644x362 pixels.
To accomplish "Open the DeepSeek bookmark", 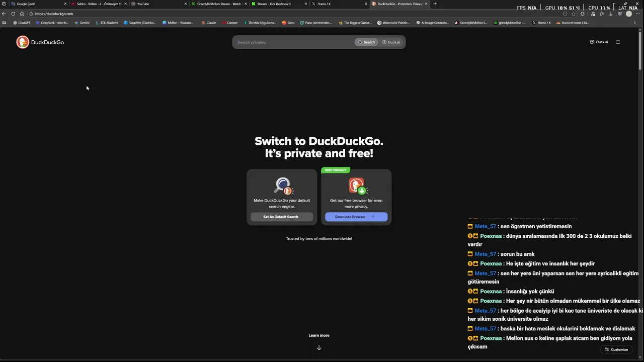I will coord(52,23).
